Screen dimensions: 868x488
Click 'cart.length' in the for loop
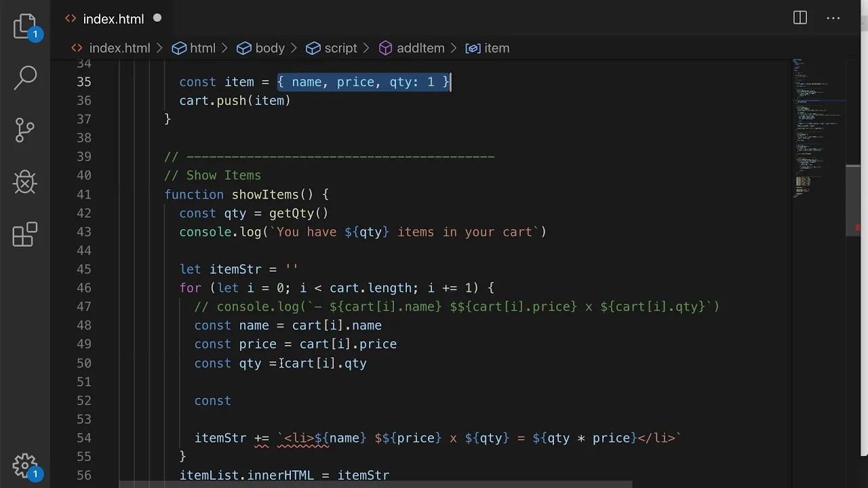click(x=370, y=288)
